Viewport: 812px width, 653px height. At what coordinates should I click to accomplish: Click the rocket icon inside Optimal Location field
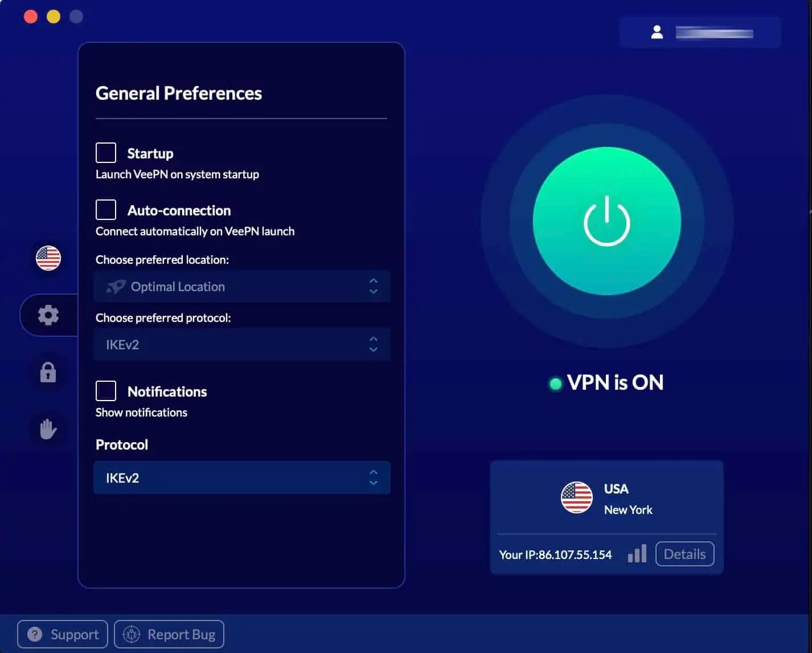pos(114,287)
